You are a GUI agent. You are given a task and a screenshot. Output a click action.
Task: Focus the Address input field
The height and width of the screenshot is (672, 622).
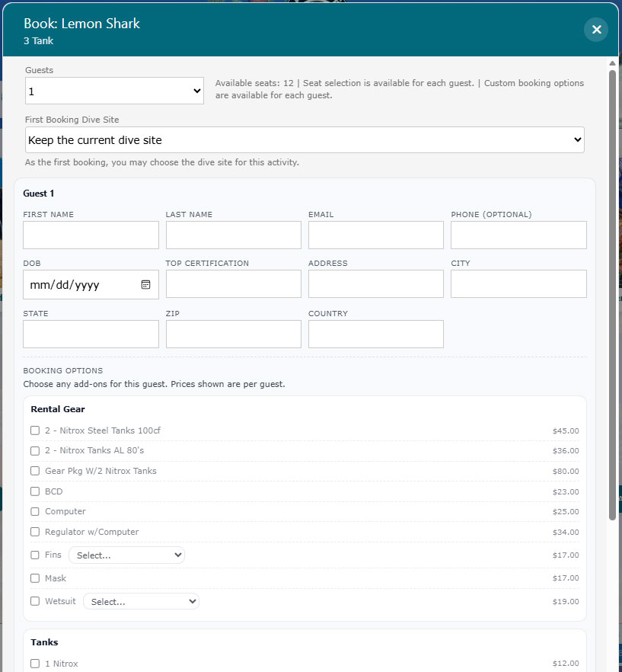pos(375,283)
